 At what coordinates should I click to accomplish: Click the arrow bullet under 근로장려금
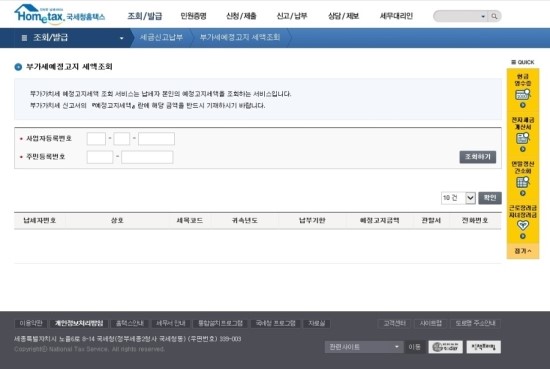pyautogui.click(x=523, y=236)
